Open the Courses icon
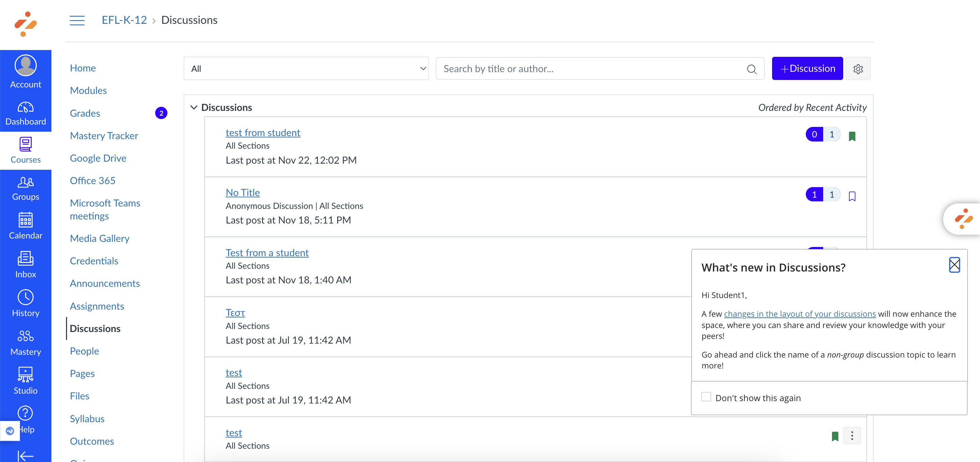The width and height of the screenshot is (980, 462). click(x=26, y=144)
